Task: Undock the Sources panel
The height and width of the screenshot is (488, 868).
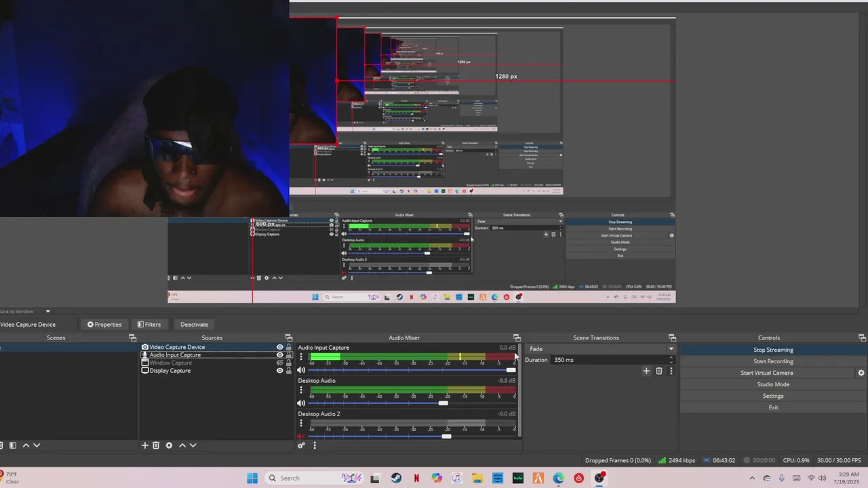Action: (x=288, y=338)
